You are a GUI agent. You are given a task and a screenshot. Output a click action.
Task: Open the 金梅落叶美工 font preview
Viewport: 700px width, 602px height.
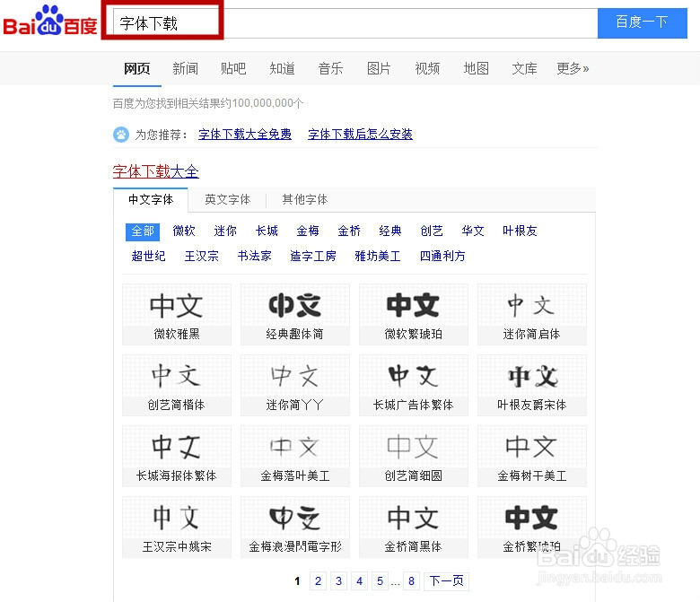tap(295, 456)
